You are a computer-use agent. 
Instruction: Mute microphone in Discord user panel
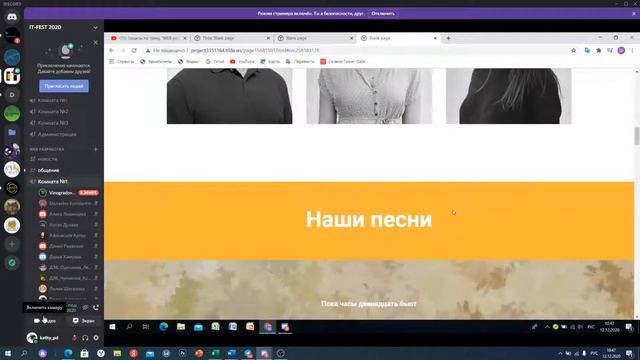pos(74,338)
